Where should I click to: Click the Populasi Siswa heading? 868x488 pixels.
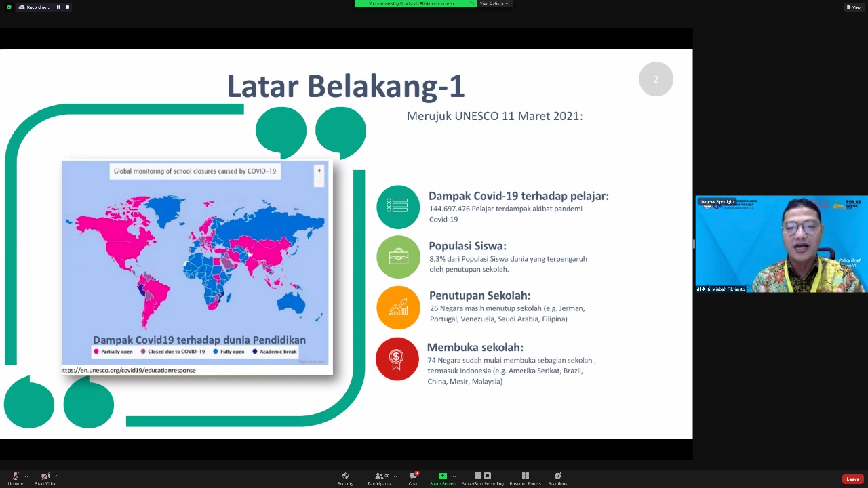pos(468,246)
